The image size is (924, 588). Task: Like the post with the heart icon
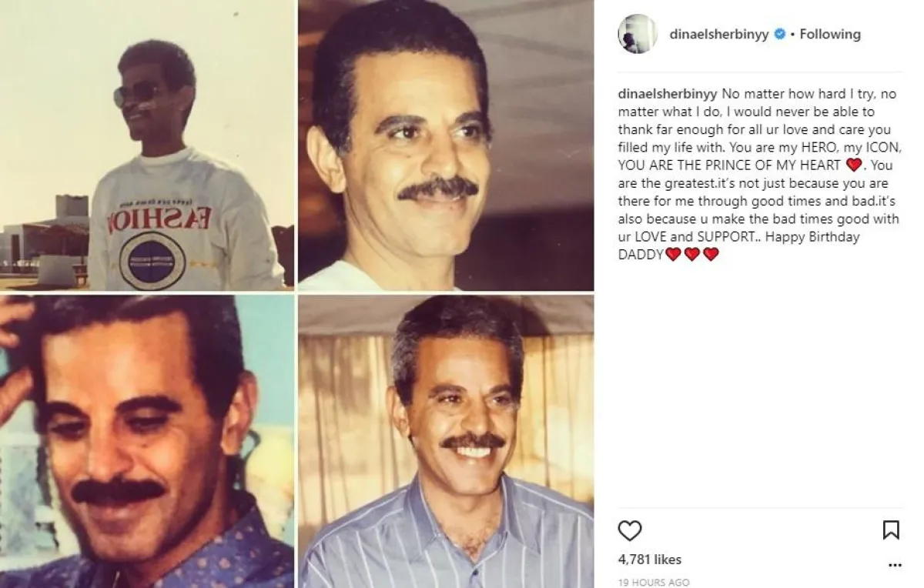(x=630, y=530)
